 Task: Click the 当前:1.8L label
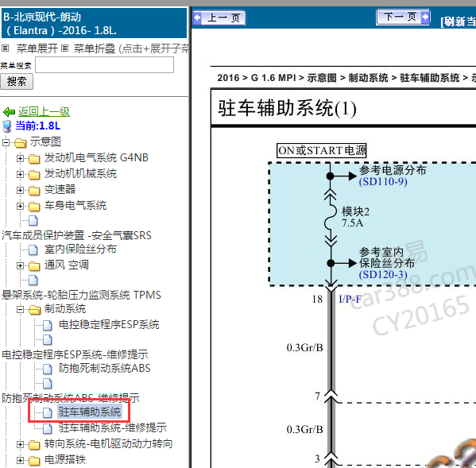(37, 126)
